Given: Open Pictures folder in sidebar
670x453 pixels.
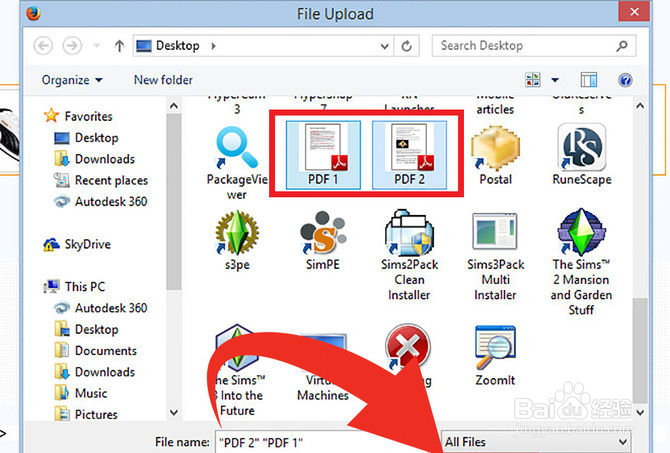Looking at the screenshot, I should click(86, 414).
